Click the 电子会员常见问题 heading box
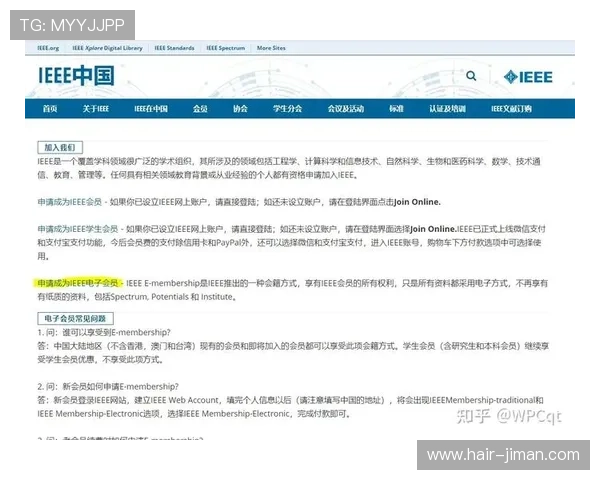The height and width of the screenshot is (480, 600). [75, 318]
